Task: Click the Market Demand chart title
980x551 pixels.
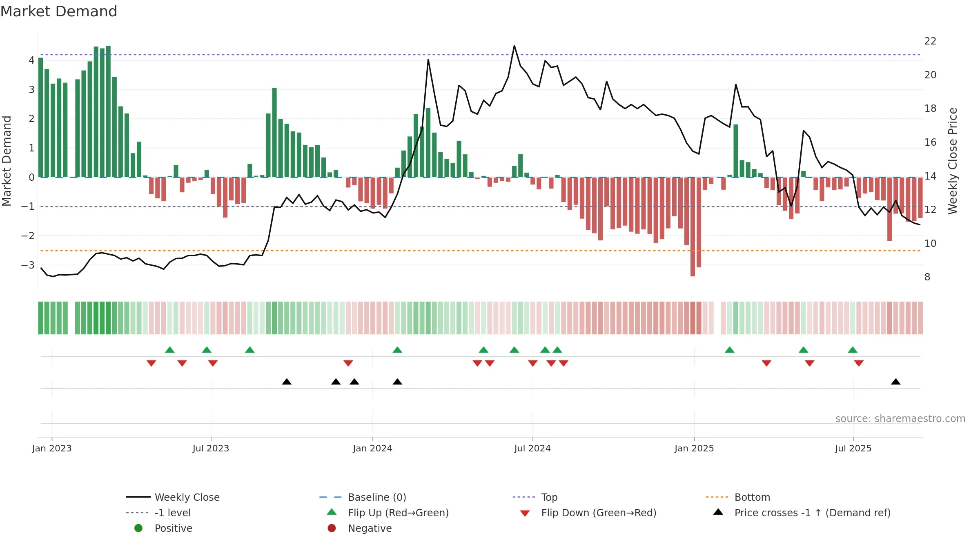Action: (x=59, y=11)
